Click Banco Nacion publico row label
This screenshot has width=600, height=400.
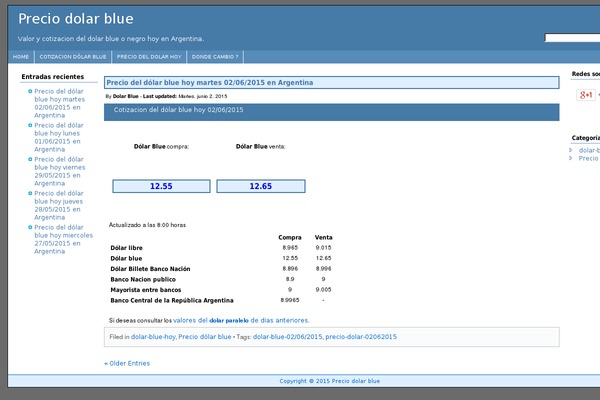143,279
